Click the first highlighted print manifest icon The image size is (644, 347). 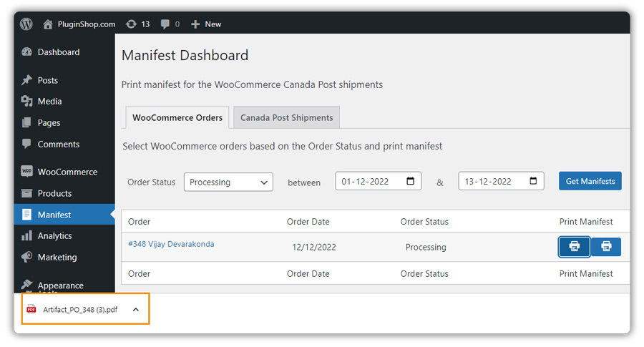tap(574, 246)
